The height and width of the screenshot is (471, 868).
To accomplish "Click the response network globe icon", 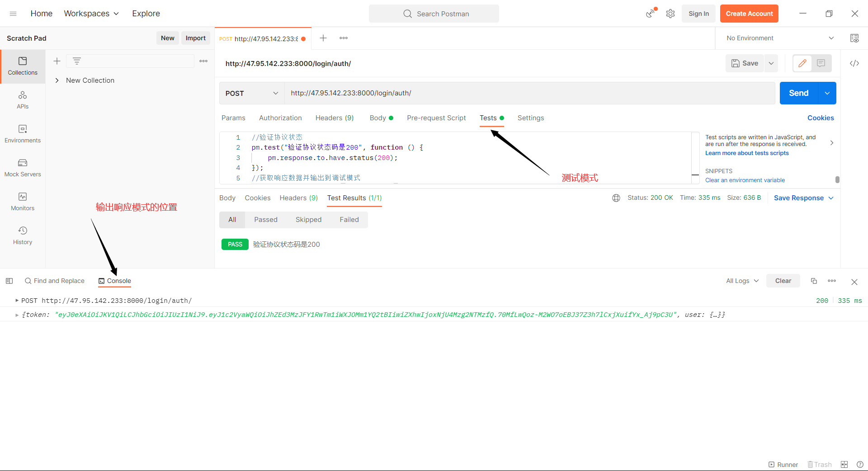I will coord(616,198).
